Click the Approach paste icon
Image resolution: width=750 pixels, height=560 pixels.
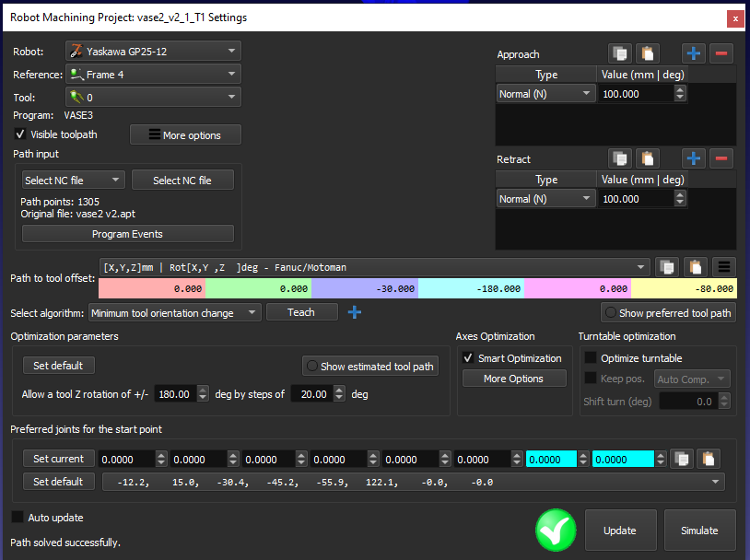tap(650, 54)
